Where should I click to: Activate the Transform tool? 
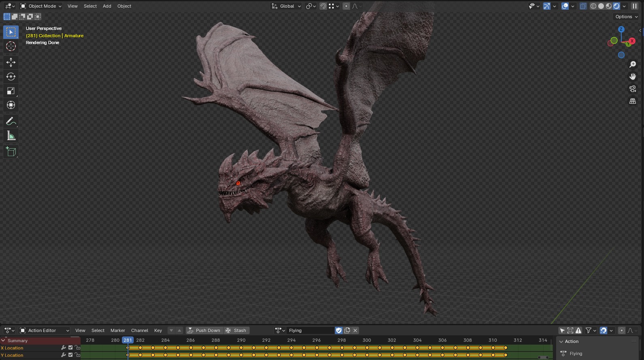pyautogui.click(x=11, y=105)
